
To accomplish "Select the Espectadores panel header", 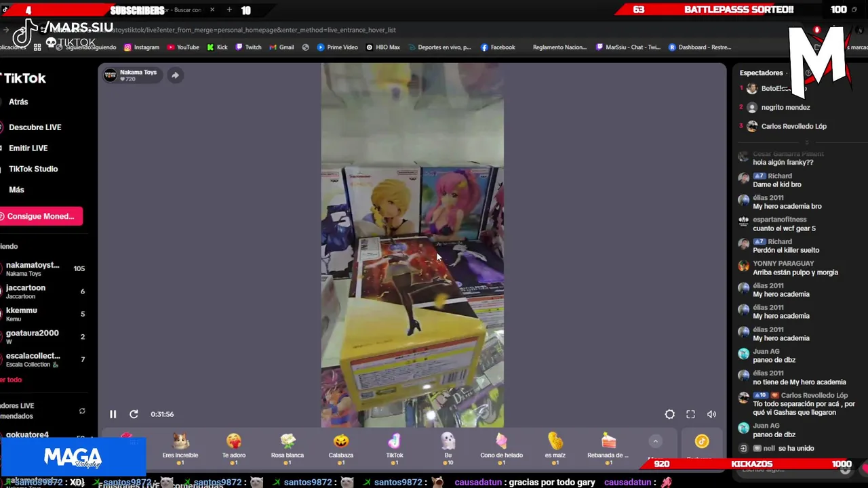I will pos(761,73).
